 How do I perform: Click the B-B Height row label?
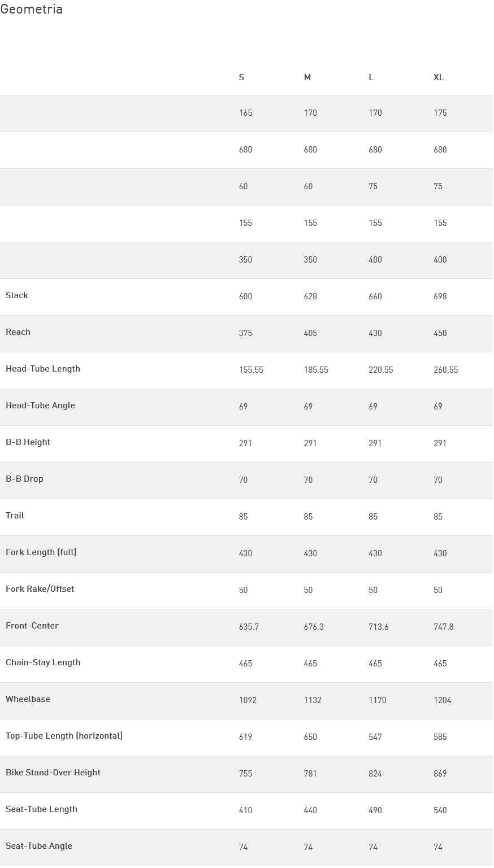click(28, 442)
